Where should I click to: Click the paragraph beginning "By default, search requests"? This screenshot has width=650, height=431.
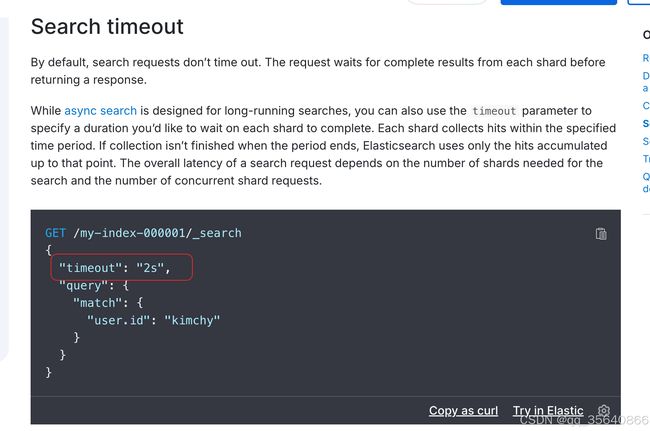click(x=318, y=71)
